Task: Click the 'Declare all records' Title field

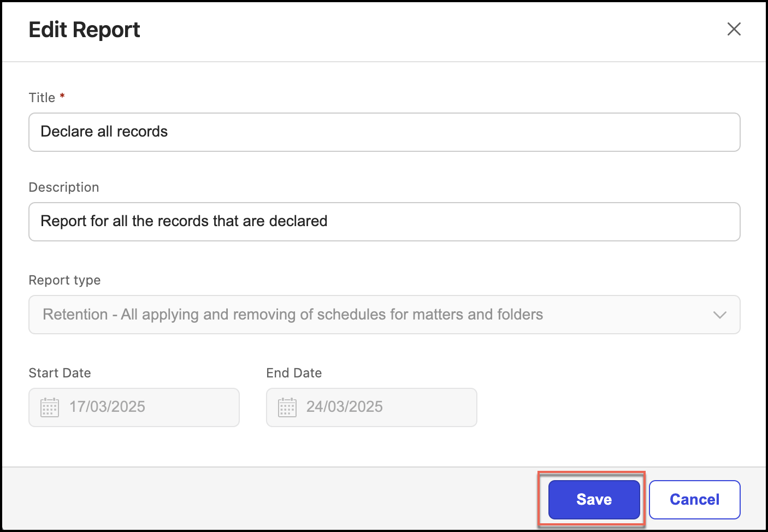Action: pyautogui.click(x=383, y=132)
